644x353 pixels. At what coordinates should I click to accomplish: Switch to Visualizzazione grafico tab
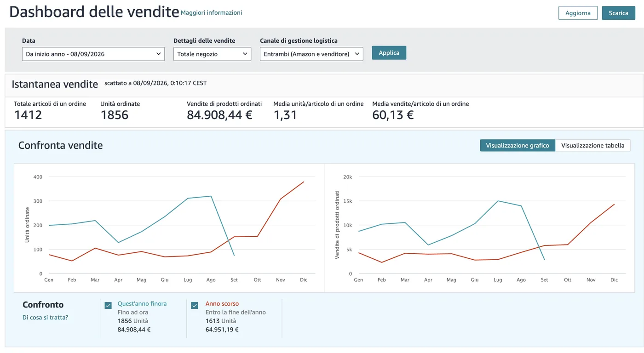click(517, 145)
